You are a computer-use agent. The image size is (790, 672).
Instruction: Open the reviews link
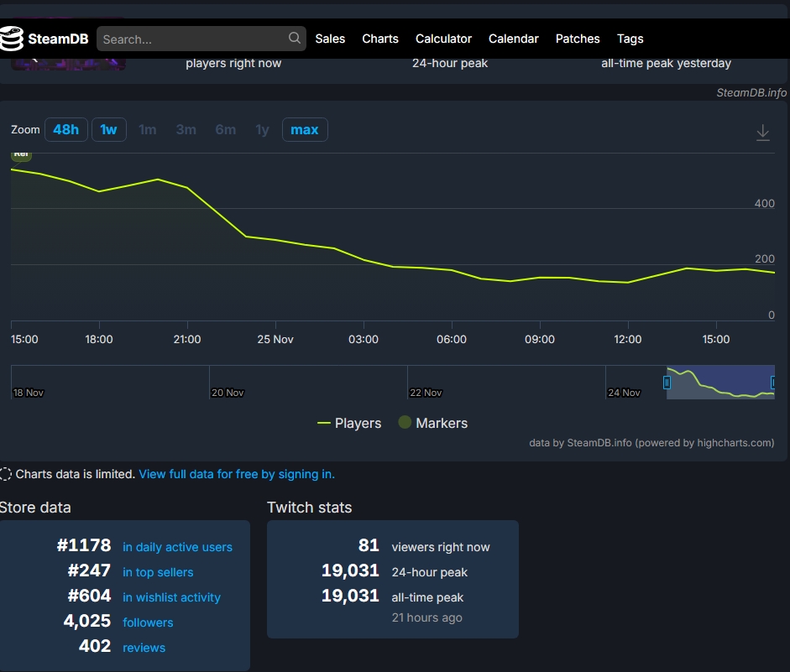point(144,648)
